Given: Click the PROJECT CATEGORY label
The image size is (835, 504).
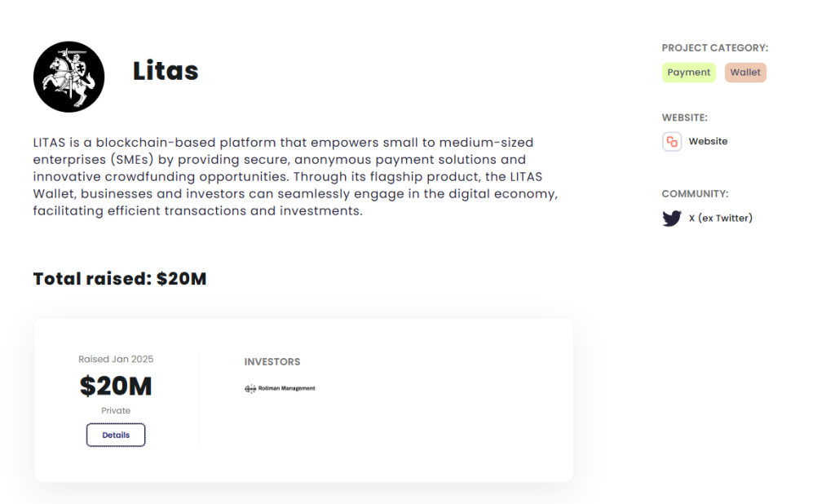Looking at the screenshot, I should pyautogui.click(x=714, y=48).
